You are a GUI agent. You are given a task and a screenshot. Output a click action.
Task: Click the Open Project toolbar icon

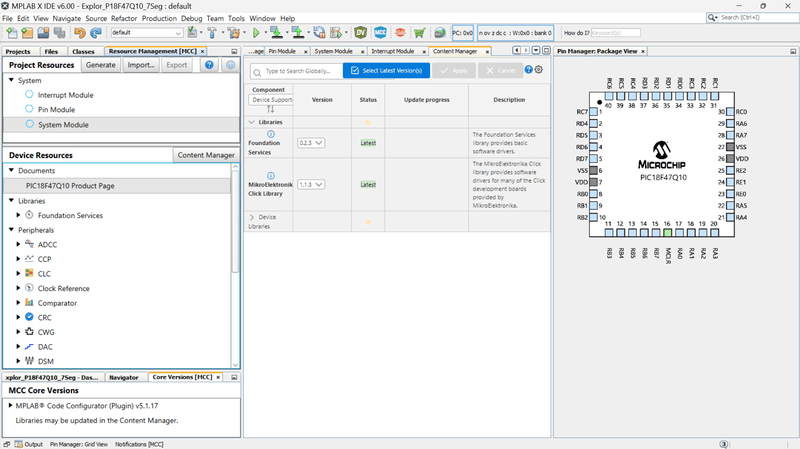43,33
